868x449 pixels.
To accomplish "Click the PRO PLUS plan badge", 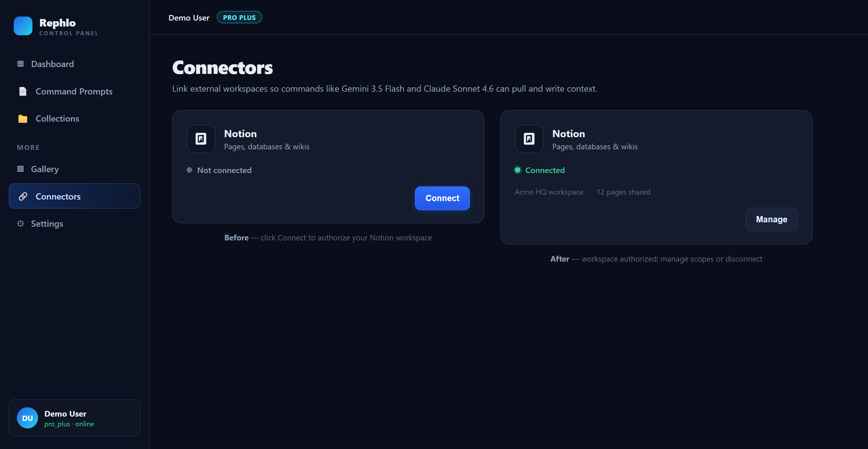I will click(x=239, y=17).
